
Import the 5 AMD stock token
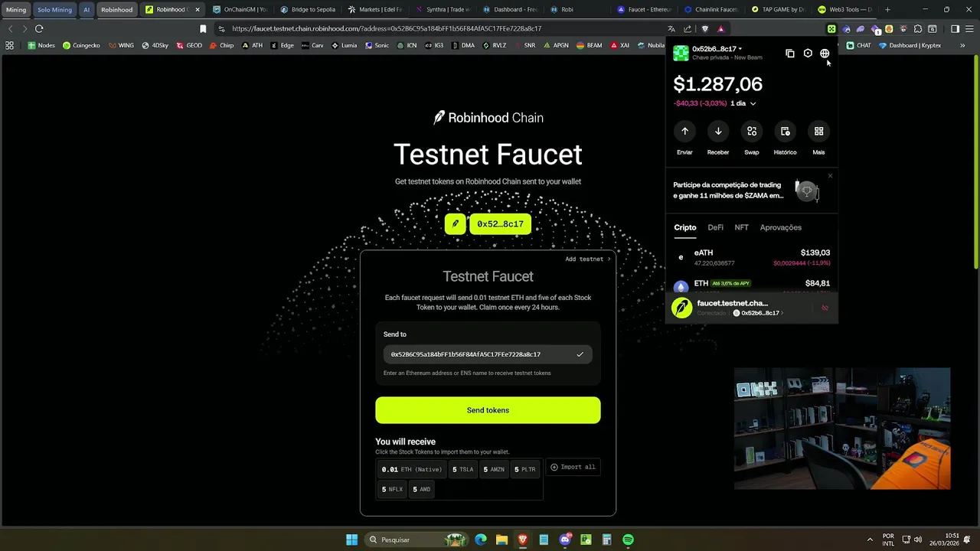(421, 489)
